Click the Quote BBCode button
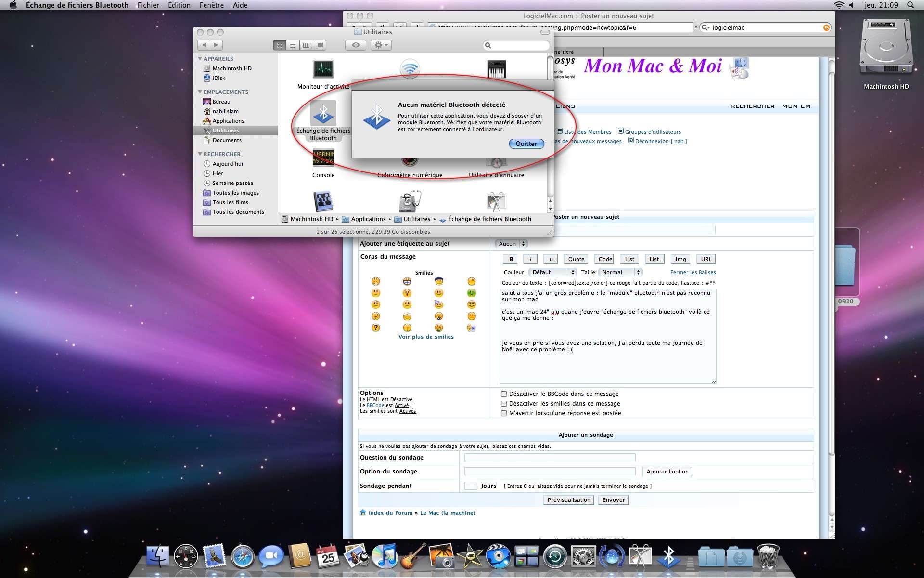 (x=576, y=259)
